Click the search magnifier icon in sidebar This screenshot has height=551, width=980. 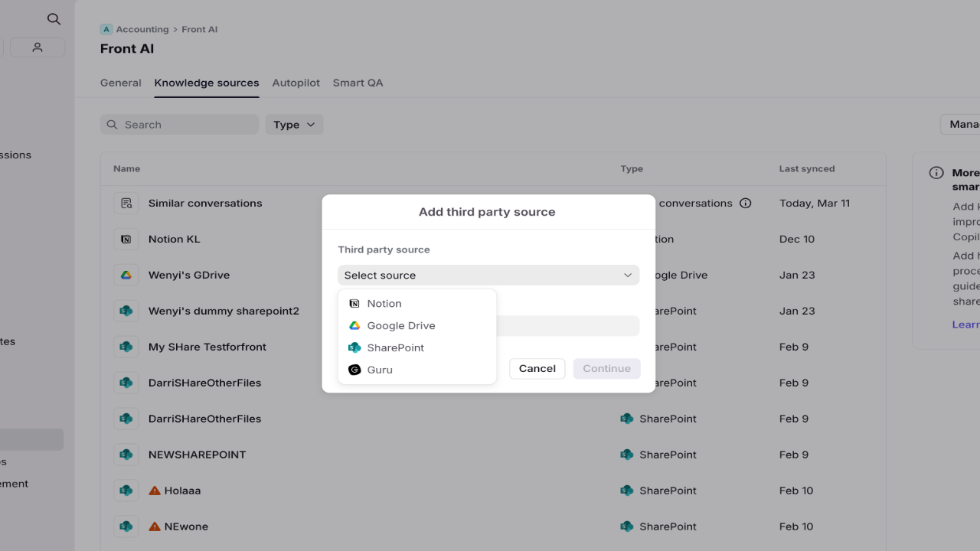tap(54, 19)
